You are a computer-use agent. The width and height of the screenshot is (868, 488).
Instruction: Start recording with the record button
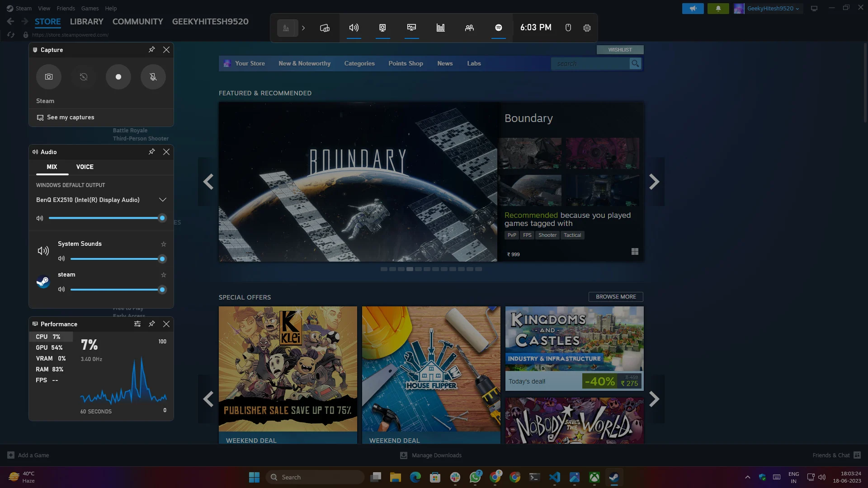(x=118, y=77)
